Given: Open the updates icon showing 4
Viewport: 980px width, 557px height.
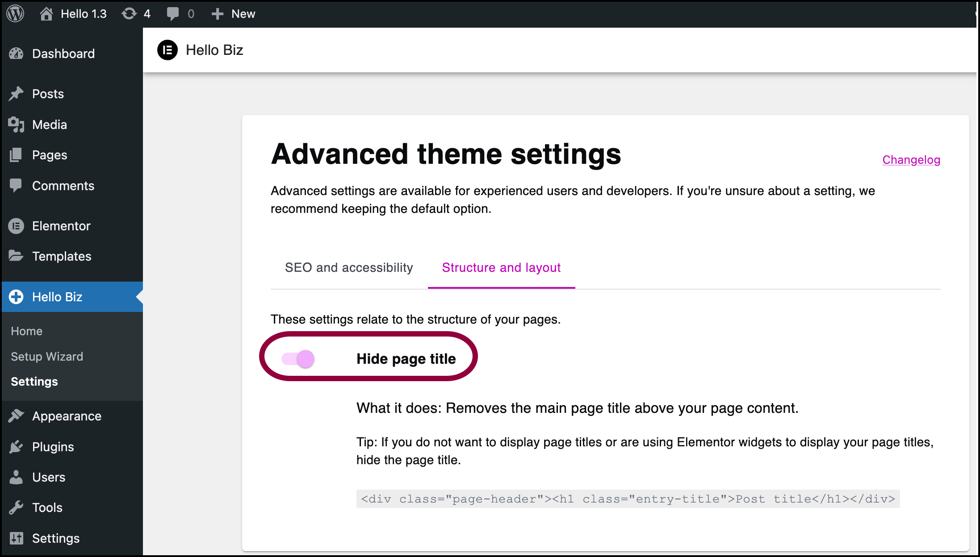Looking at the screenshot, I should click(129, 14).
